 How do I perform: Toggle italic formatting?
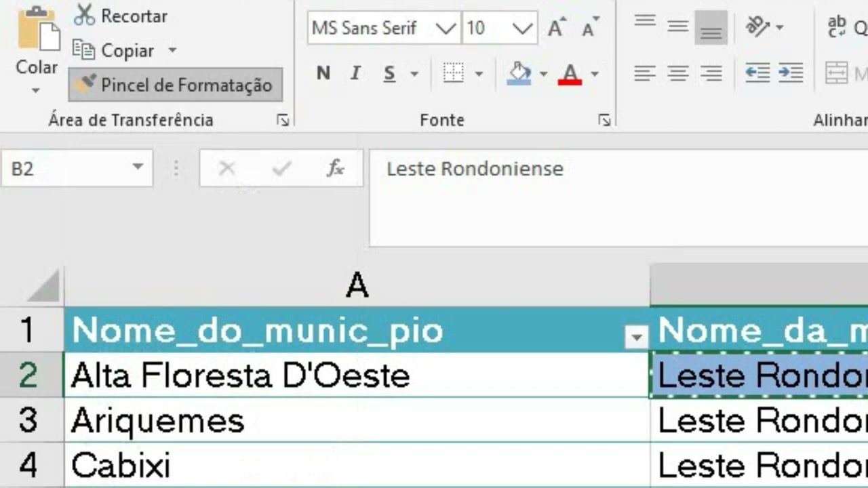pos(355,73)
